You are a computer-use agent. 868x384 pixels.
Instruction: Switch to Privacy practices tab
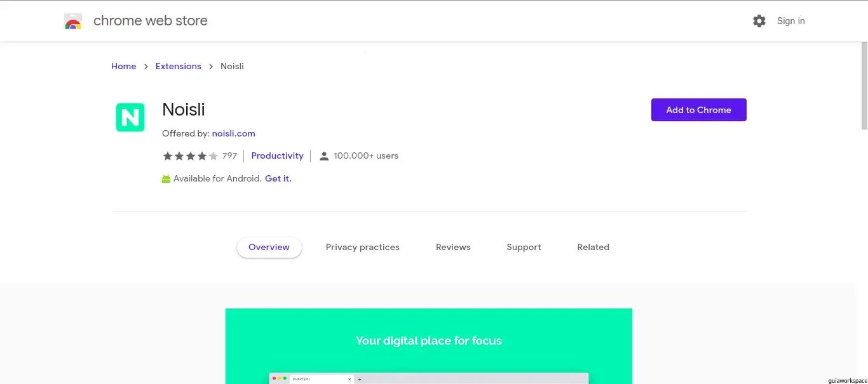point(363,248)
